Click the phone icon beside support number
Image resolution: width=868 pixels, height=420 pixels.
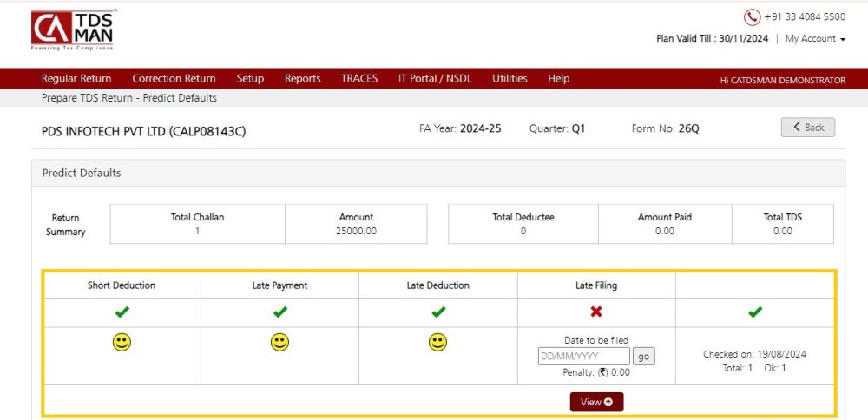(x=752, y=17)
